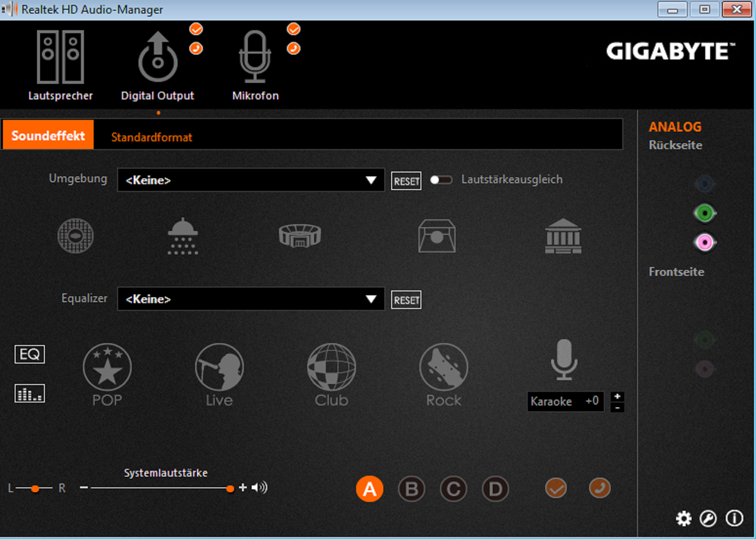Click the volume plus button
The width and height of the screenshot is (756, 539).
(x=243, y=487)
